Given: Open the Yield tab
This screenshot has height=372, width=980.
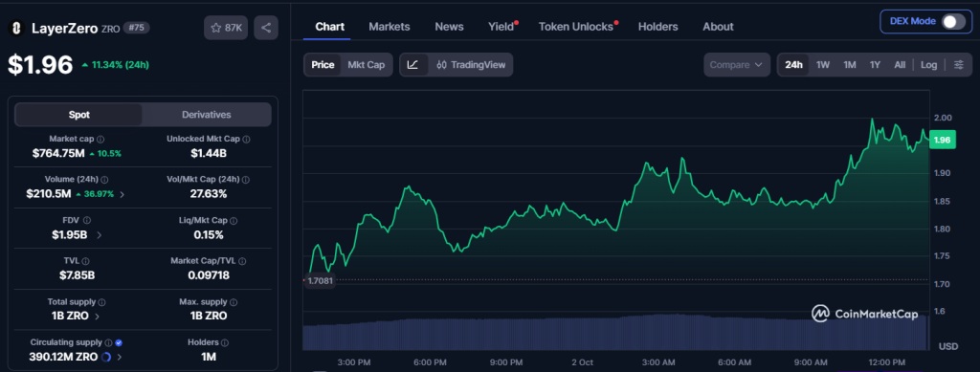Looking at the screenshot, I should pyautogui.click(x=501, y=27).
